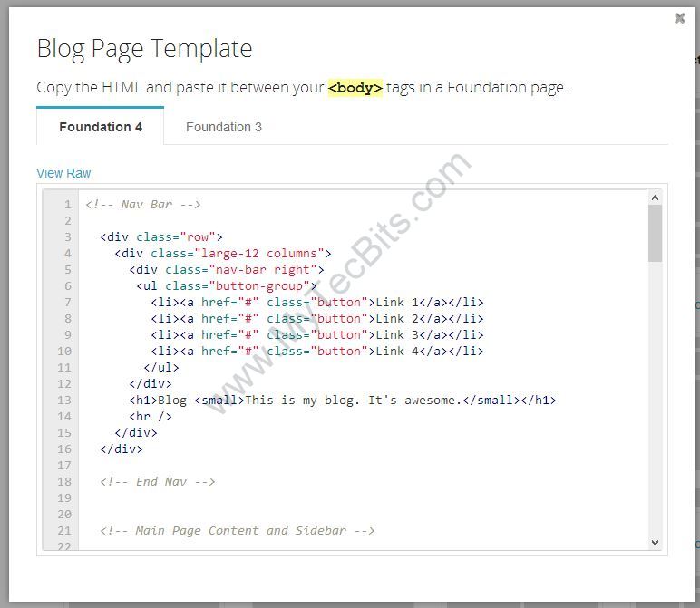
Task: Click the Link 2 list item line
Action: coord(317,318)
